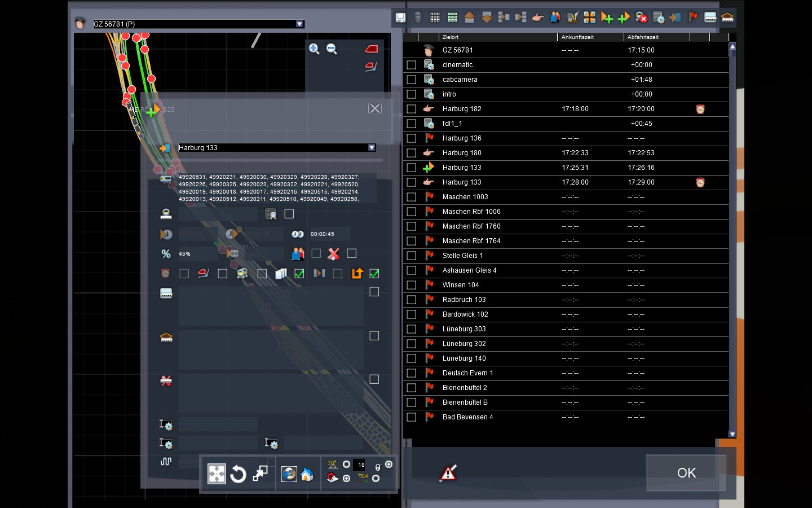This screenshot has height=508, width=812.
Task: Select the cabcamera trigger row
Action: click(566, 80)
